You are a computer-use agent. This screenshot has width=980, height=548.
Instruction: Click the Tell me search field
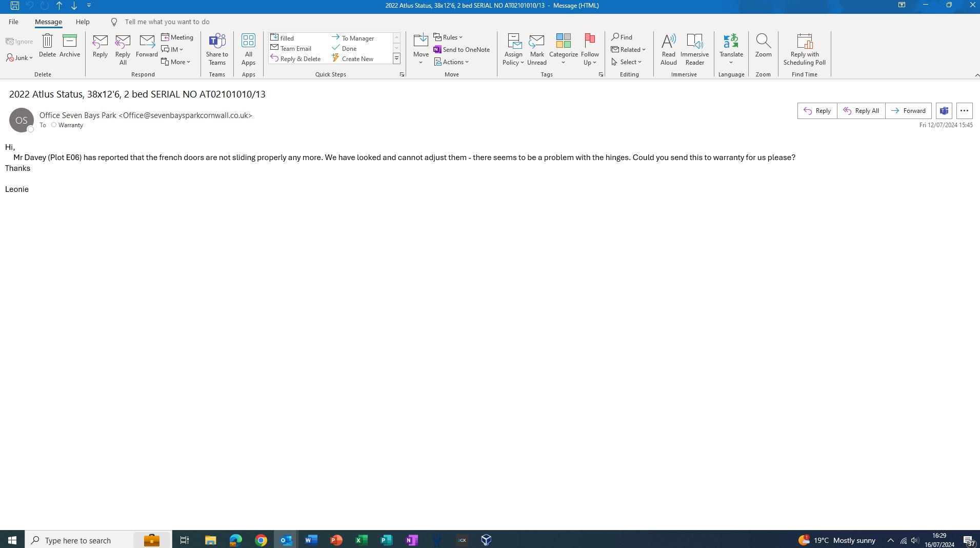pyautogui.click(x=167, y=22)
